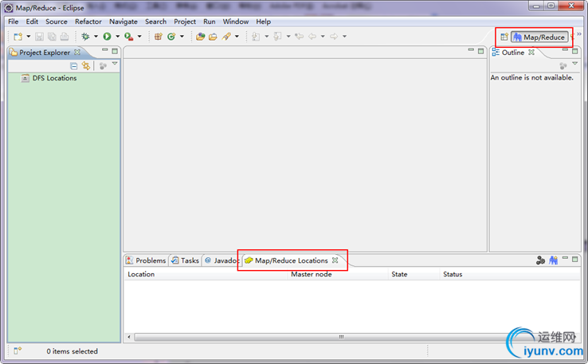The image size is (588, 364).
Task: Click the New Hadoop location elephant icon
Action: pyautogui.click(x=553, y=260)
